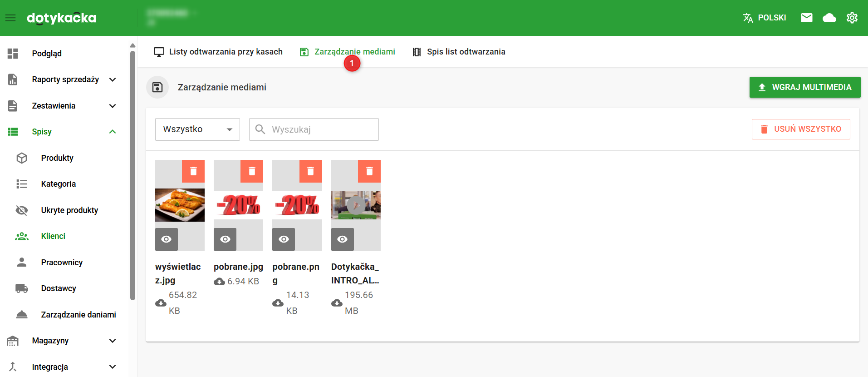868x377 pixels.
Task: Click the WGRAJ MULTIMEDIA upload button
Action: click(804, 87)
